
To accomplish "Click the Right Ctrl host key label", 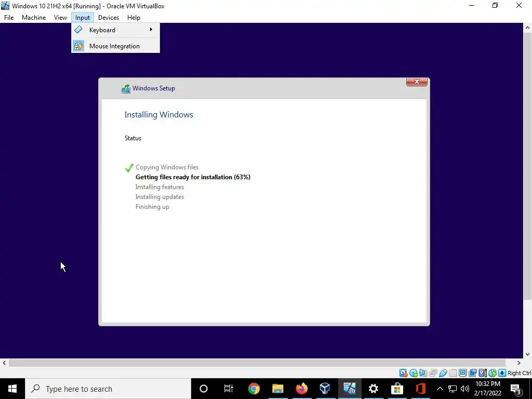I will 519,373.
